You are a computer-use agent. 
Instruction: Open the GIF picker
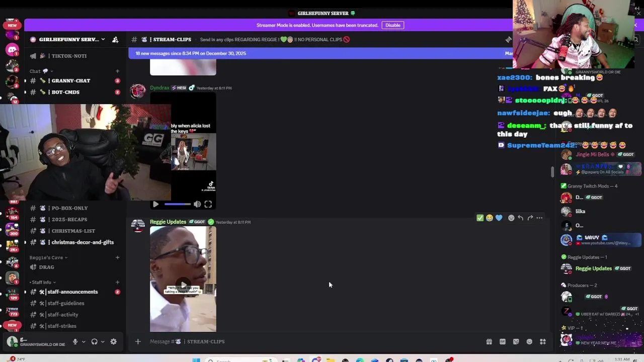coord(502,341)
